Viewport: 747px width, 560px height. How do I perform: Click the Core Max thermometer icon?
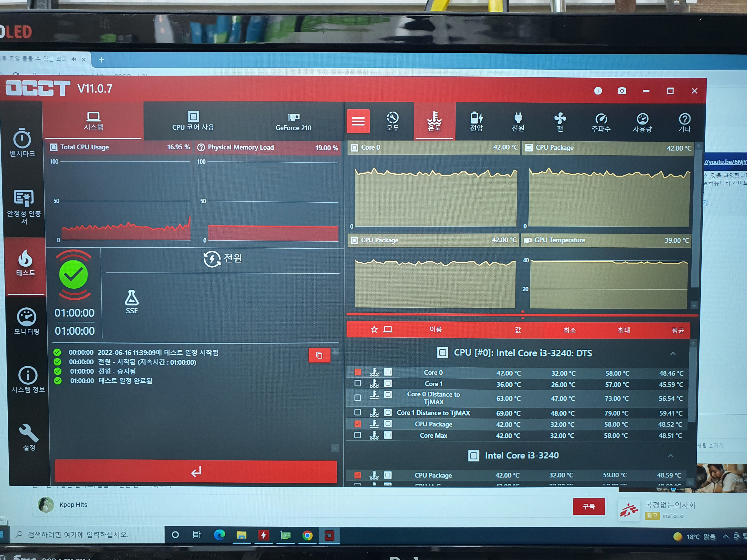coord(374,435)
